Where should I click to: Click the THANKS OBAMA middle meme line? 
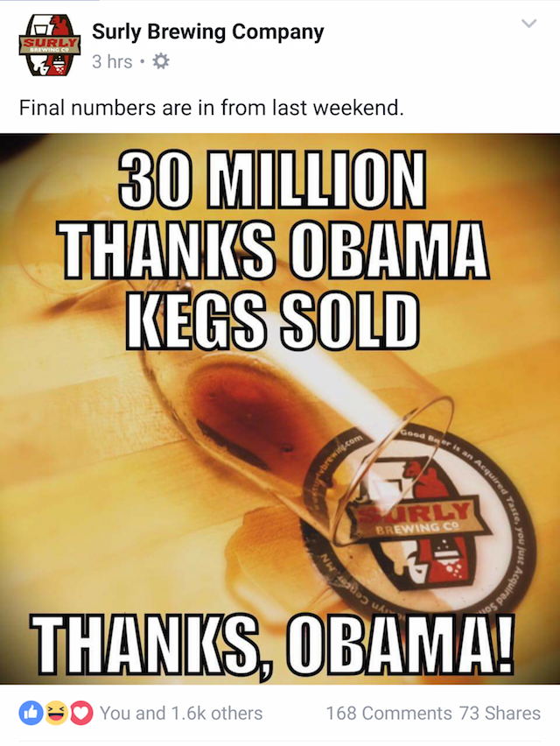[x=273, y=250]
